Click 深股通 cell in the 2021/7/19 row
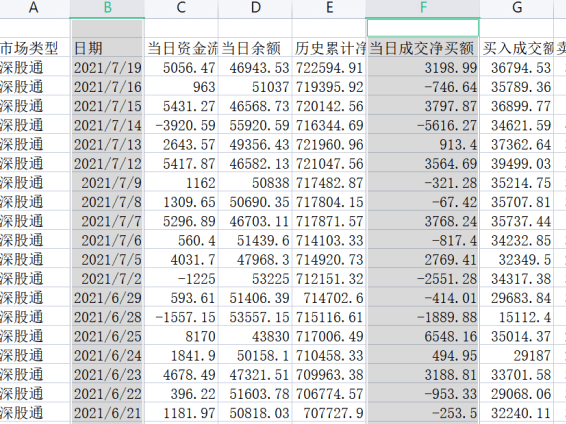The width and height of the screenshot is (566, 424). coord(35,67)
